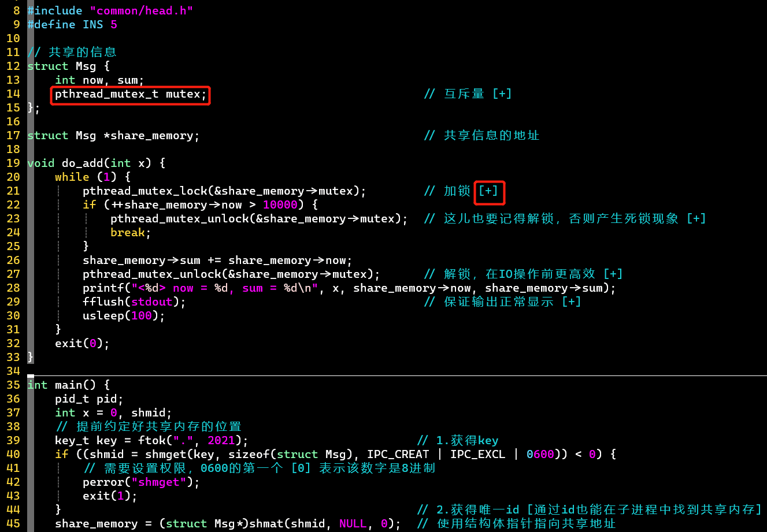Click line number 18 in the gutter
Viewport: 767px width, 532px height.
13,149
